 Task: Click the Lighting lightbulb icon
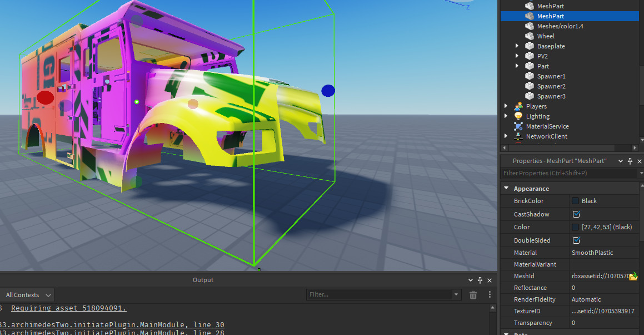[518, 116]
